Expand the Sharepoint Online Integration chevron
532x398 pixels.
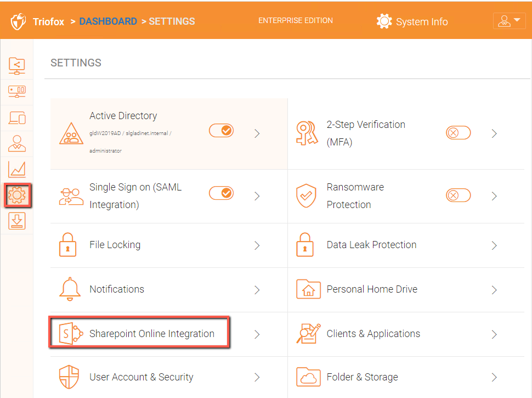tap(257, 334)
